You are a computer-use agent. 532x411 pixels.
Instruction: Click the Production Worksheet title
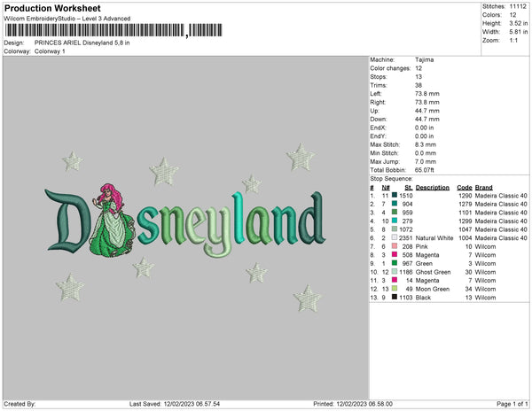52,9
